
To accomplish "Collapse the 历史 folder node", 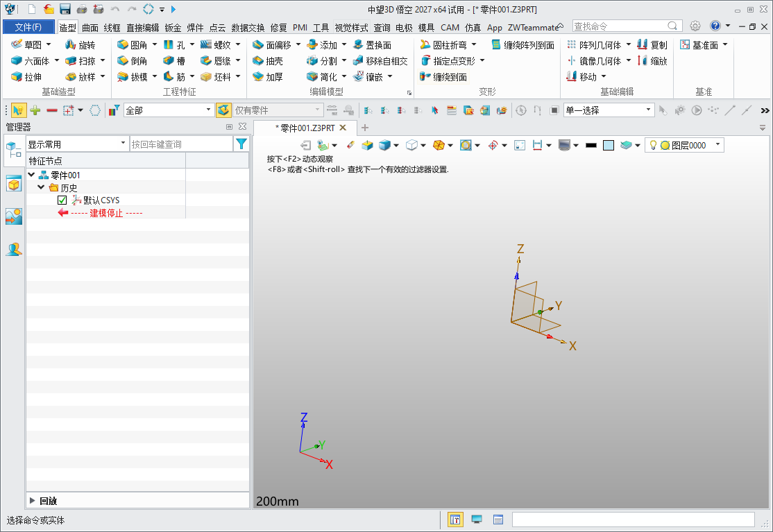I will tap(42, 188).
